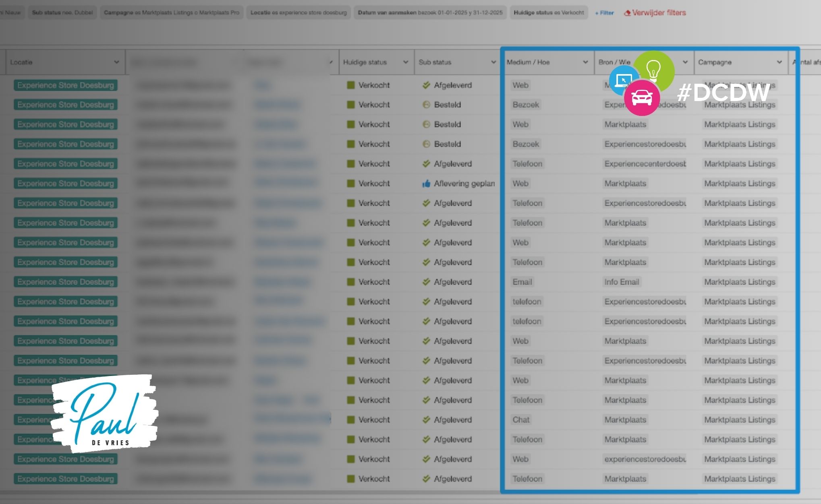
Task: Select the Huidige status es Verkocht filter chip
Action: tap(549, 12)
